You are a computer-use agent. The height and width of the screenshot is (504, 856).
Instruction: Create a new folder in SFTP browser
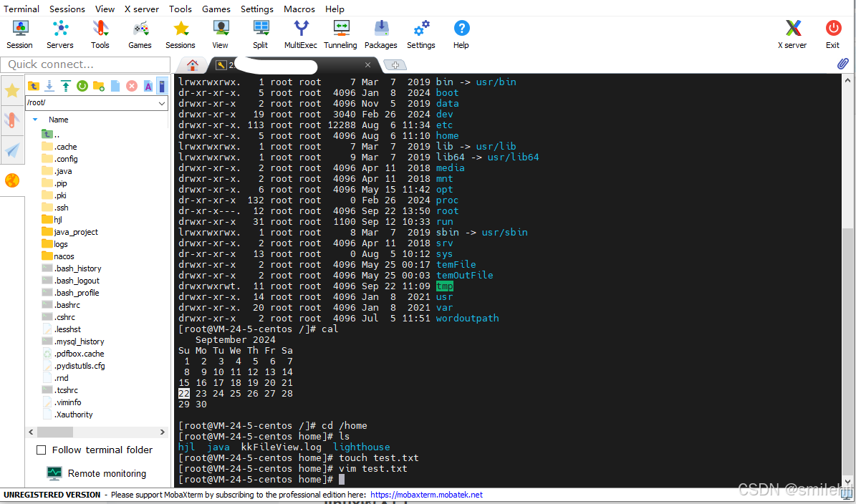click(x=98, y=86)
